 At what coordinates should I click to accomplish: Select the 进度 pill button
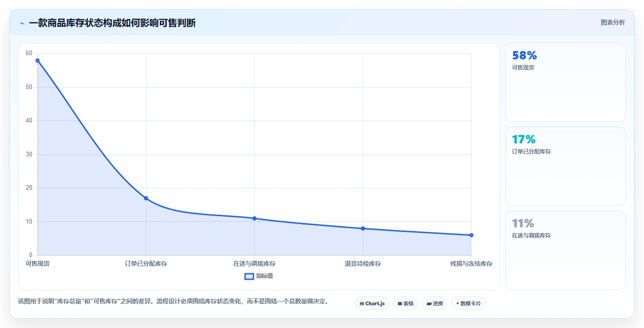435,303
